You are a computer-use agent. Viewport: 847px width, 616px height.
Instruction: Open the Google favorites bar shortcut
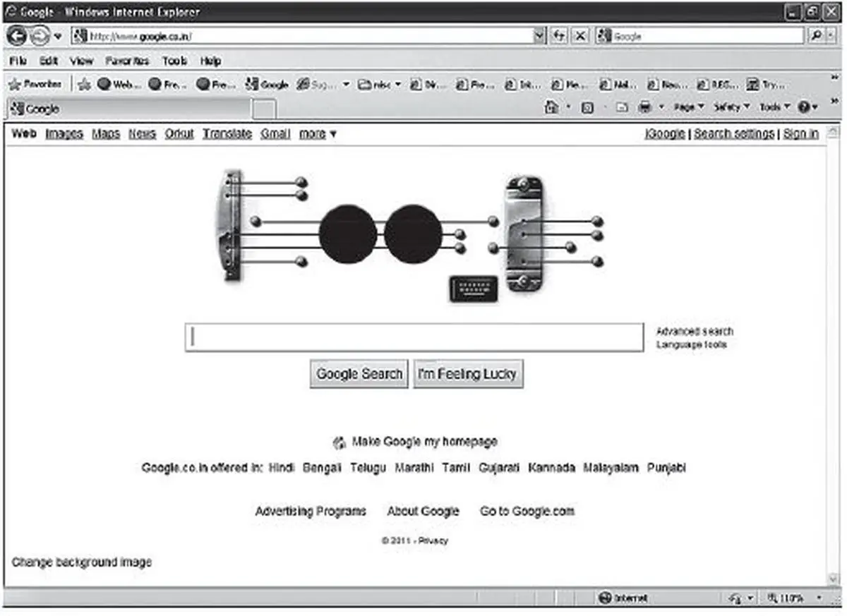click(x=267, y=85)
